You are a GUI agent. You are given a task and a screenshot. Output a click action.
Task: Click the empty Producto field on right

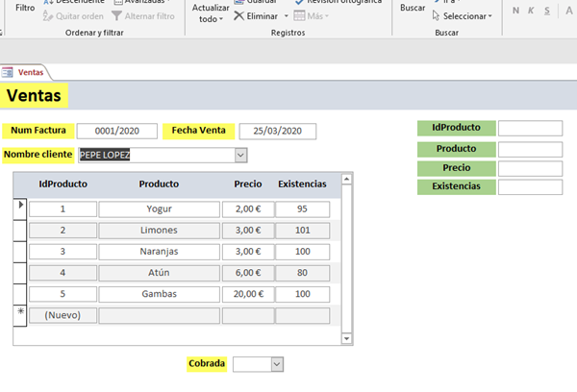coord(530,149)
